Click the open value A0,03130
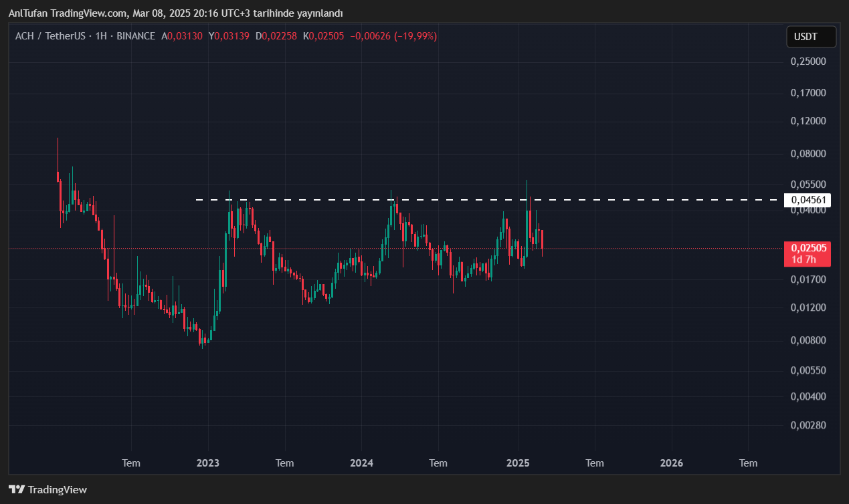This screenshot has height=504, width=849. [x=182, y=36]
